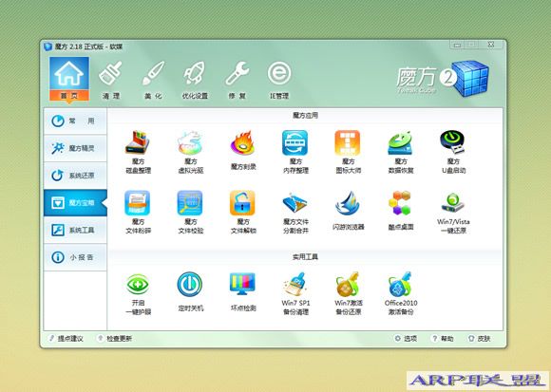Select 魔方精灵 in the sidebar
The width and height of the screenshot is (551, 392).
click(x=75, y=148)
